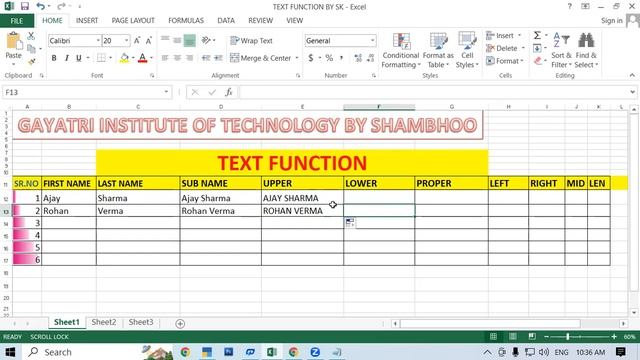Click the Decrease Indent icon
The image size is (640, 360).
pyautogui.click(x=206, y=58)
